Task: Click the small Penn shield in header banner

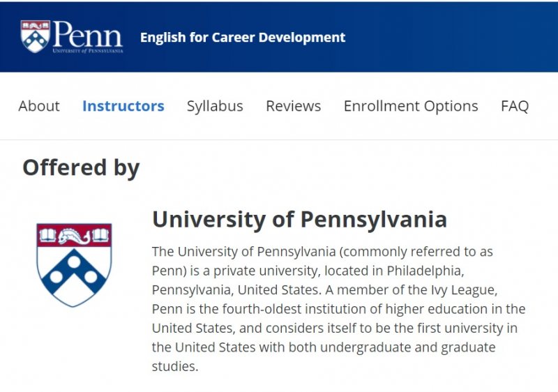Action: 35,36
